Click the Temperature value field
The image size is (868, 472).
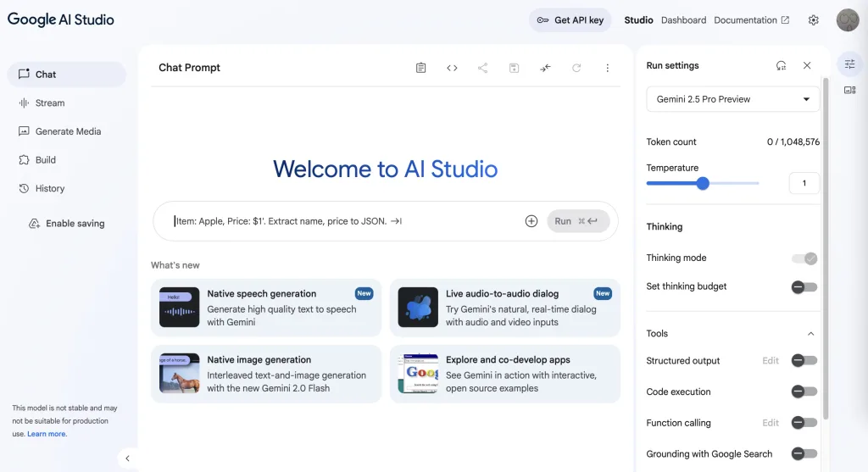click(804, 183)
